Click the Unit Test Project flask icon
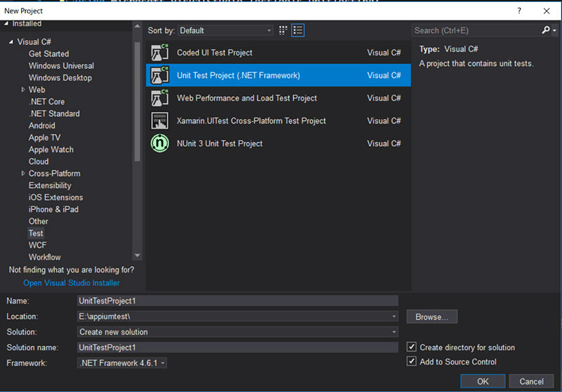 [160, 75]
